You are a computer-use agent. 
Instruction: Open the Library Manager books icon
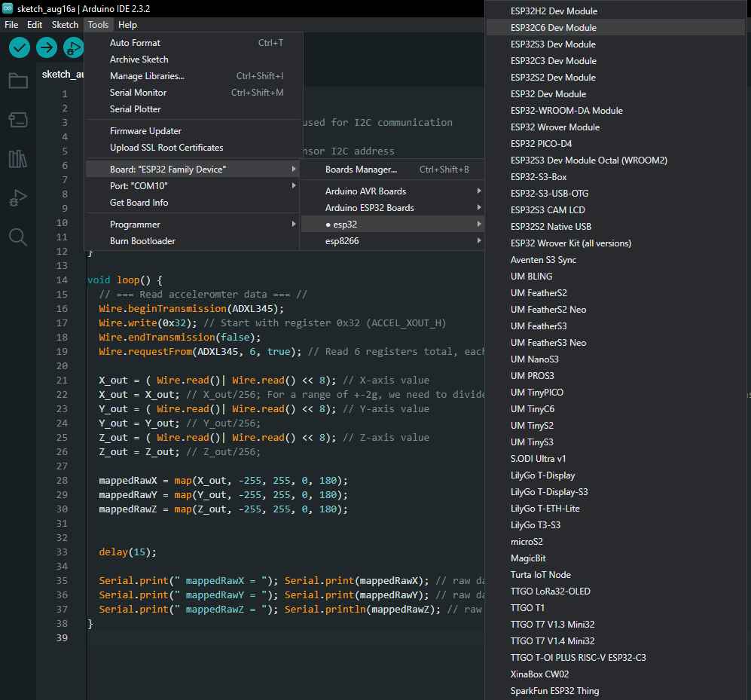click(x=18, y=159)
